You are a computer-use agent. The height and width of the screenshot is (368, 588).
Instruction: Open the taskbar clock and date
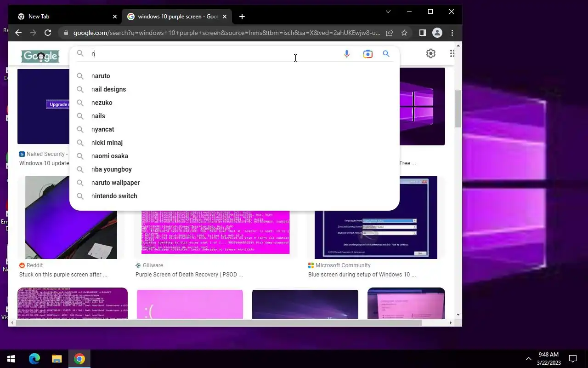[x=549, y=359]
